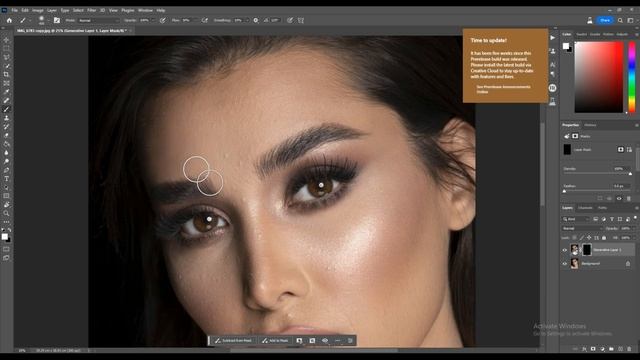Image resolution: width=640 pixels, height=360 pixels.
Task: Add a vector mask in Properties panel
Action: coord(629,149)
